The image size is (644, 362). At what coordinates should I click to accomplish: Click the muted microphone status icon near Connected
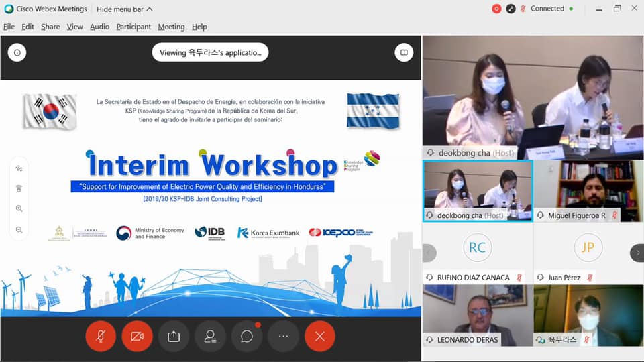point(523,9)
